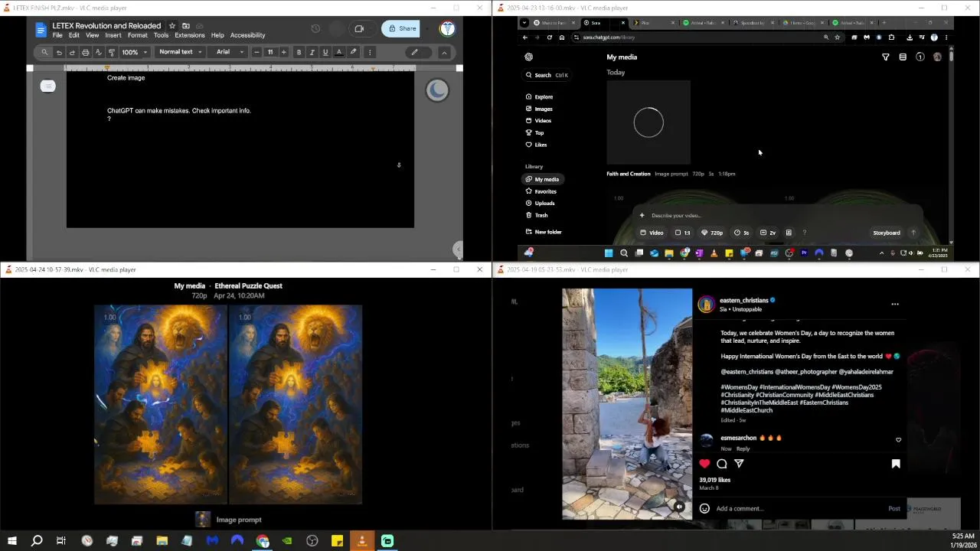The width and height of the screenshot is (980, 551).
Task: Click the Google Docs home icon
Action: [x=41, y=30]
